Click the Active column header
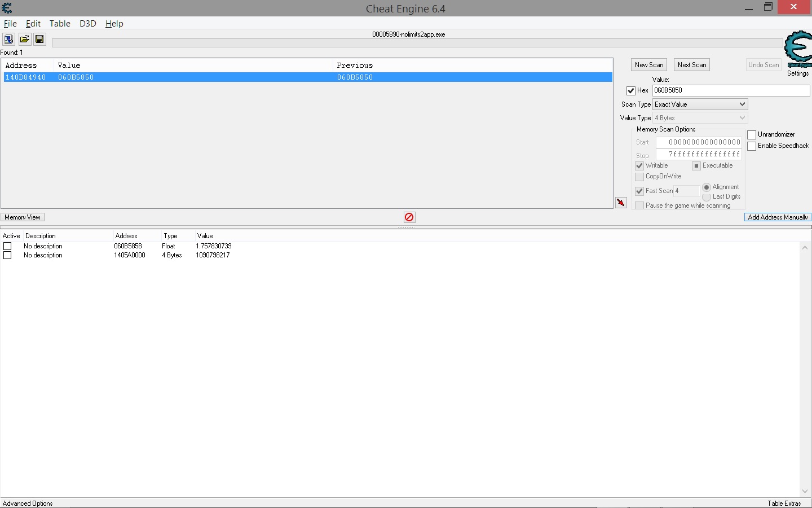 coord(11,236)
